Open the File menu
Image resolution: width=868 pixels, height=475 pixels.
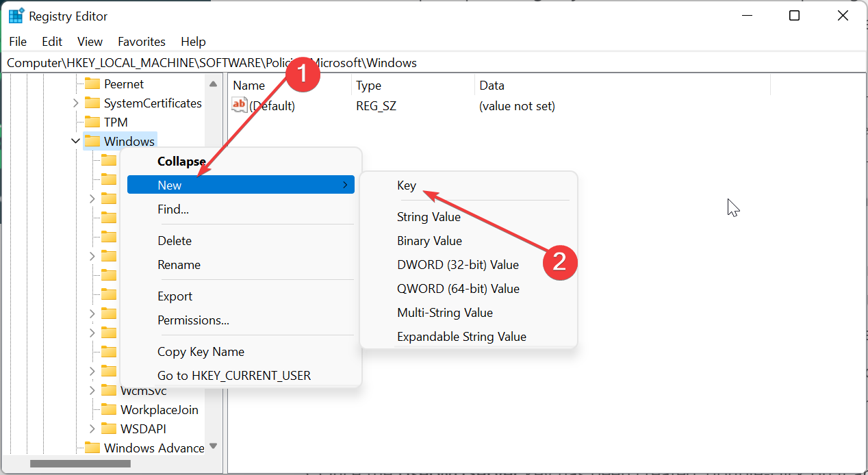tap(18, 42)
